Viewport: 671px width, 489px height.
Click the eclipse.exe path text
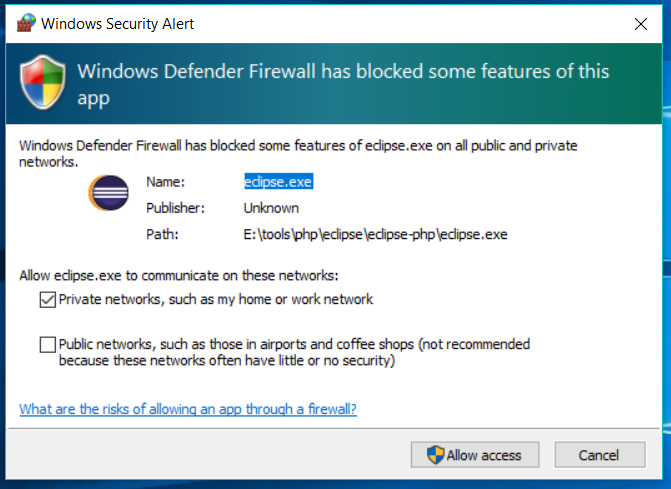(375, 234)
